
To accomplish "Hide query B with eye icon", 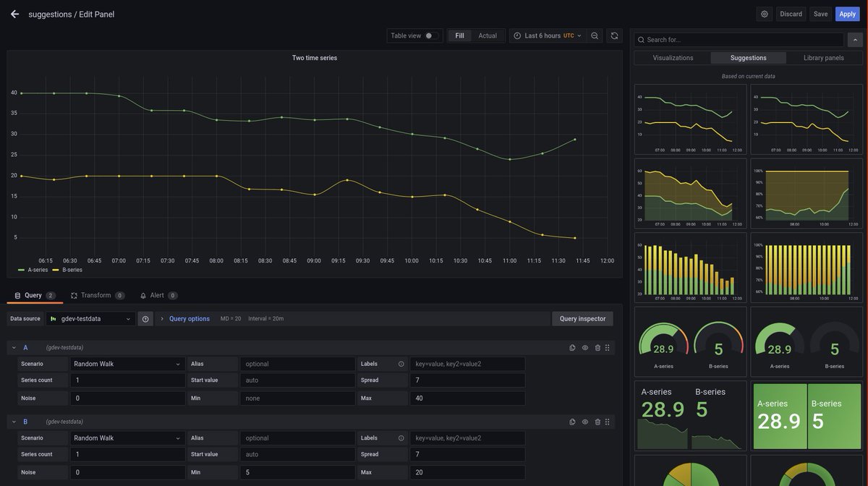I will (x=585, y=422).
